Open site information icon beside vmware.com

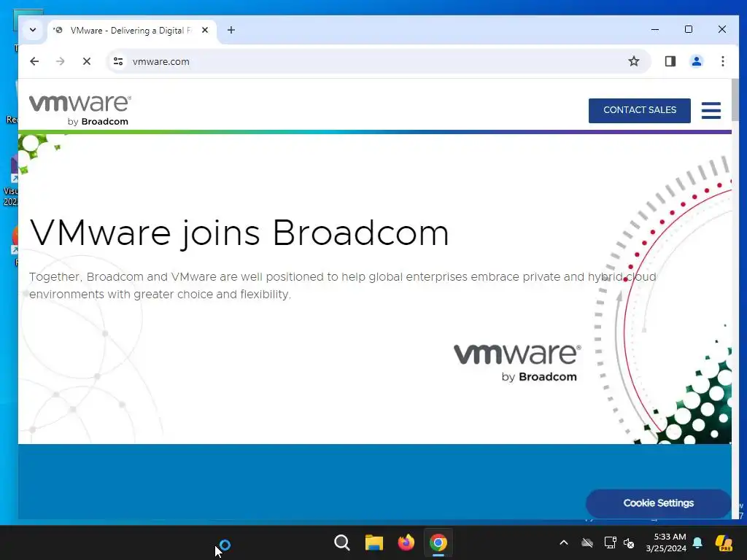click(118, 61)
